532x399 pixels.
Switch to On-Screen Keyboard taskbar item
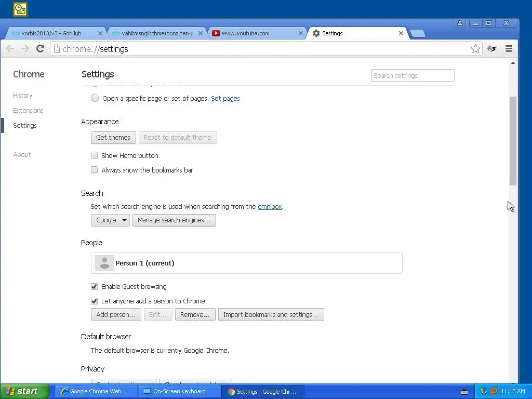point(179,392)
